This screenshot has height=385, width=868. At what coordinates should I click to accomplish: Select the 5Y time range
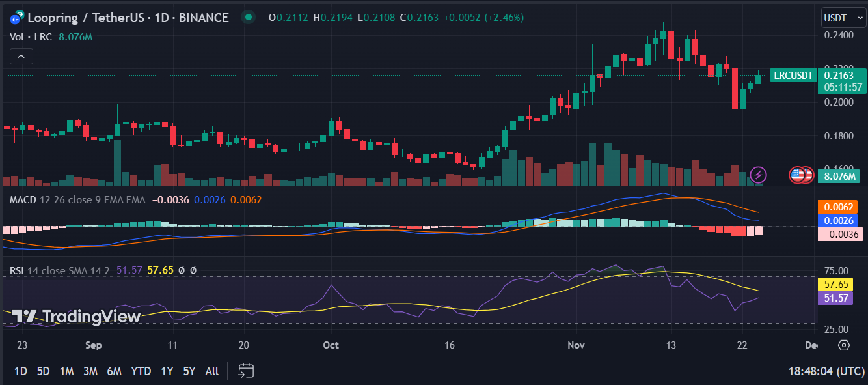click(189, 371)
